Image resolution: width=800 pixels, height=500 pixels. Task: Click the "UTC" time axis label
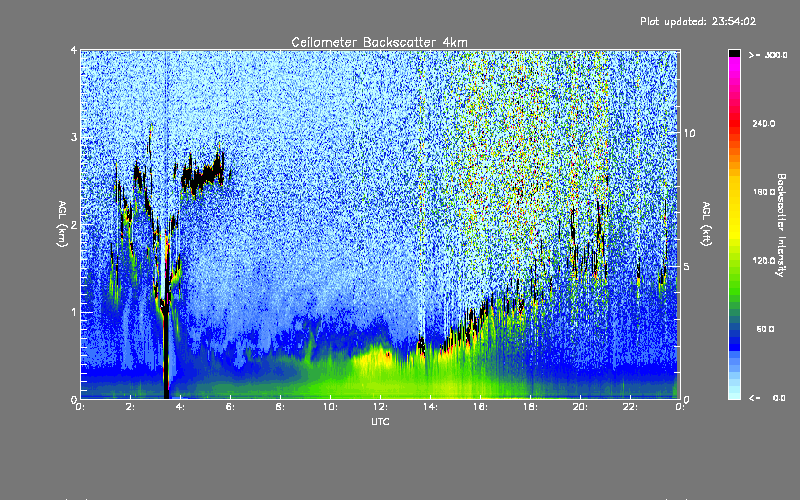380,421
